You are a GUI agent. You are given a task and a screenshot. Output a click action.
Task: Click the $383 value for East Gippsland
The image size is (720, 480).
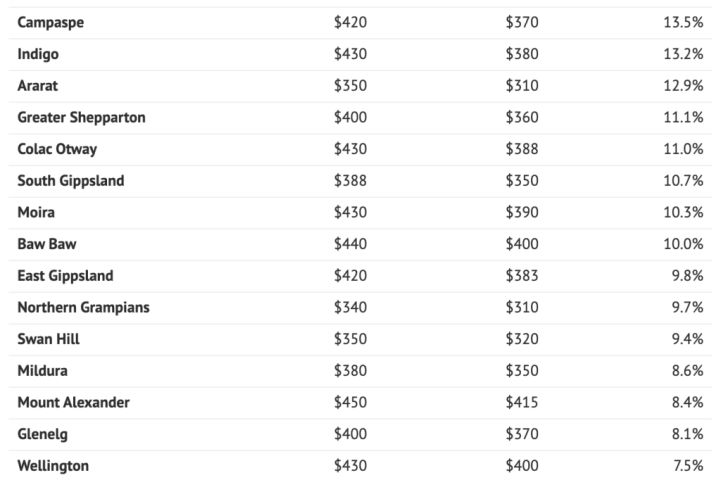coord(522,276)
